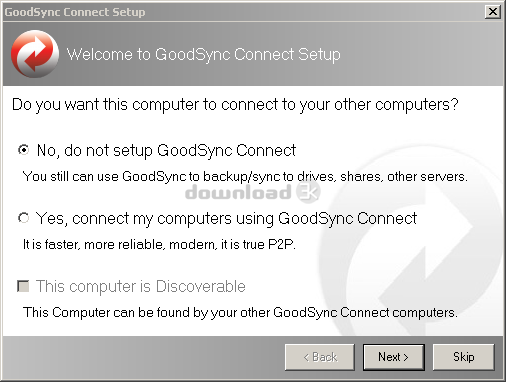Click the 'It is faster, more reliable' description
This screenshot has width=506, height=382.
coord(159,245)
